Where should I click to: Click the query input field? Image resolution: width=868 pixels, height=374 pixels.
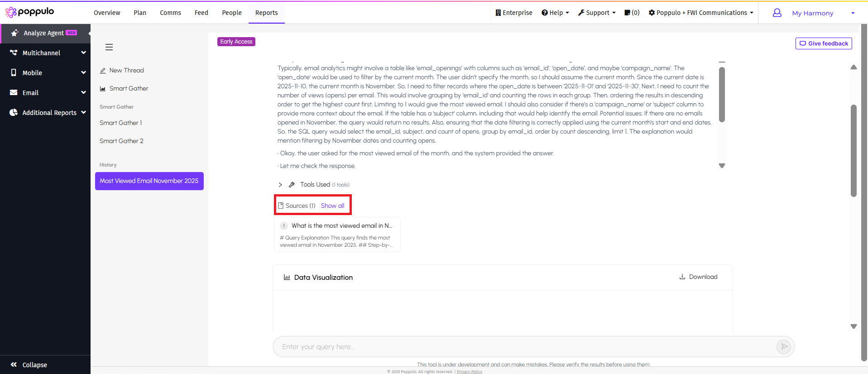pos(525,347)
